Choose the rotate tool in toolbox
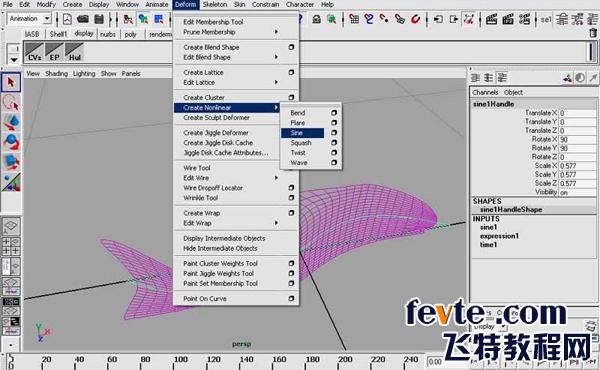This screenshot has width=600, height=370. point(11,142)
